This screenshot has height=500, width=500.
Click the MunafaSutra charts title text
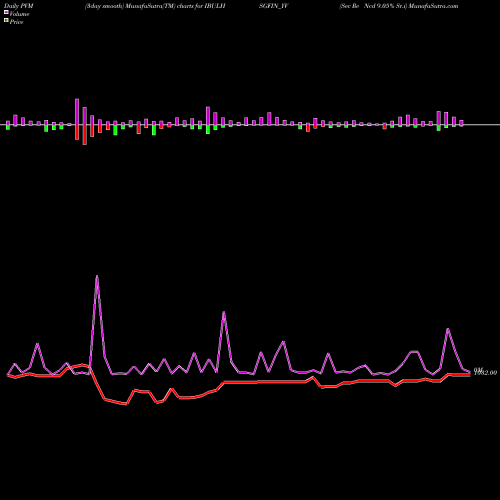click(155, 6)
